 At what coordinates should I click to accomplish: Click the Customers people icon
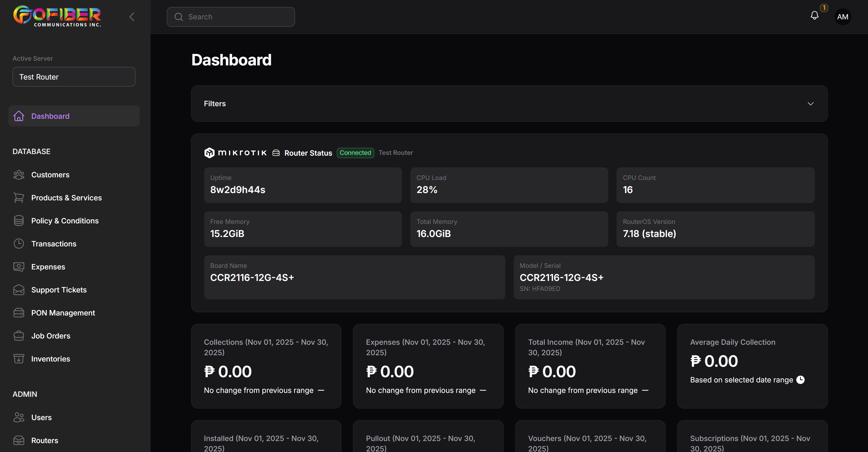pos(19,174)
